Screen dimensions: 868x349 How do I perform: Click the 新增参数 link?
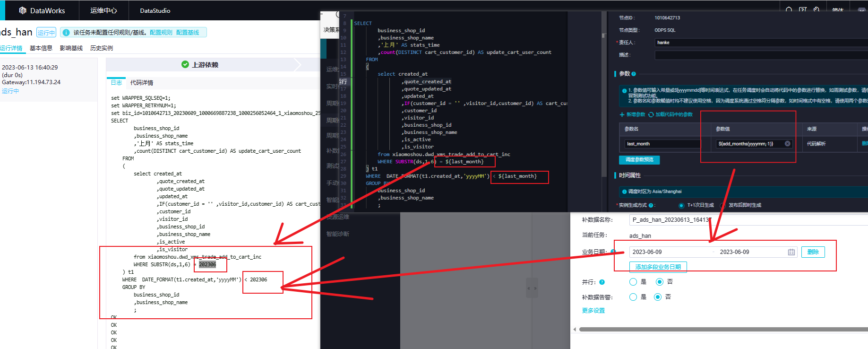click(636, 114)
